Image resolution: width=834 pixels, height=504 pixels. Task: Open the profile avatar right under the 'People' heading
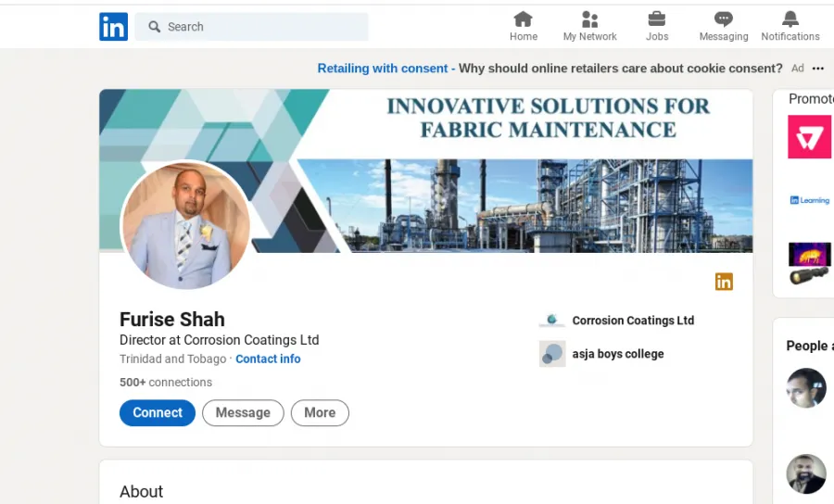click(x=806, y=388)
